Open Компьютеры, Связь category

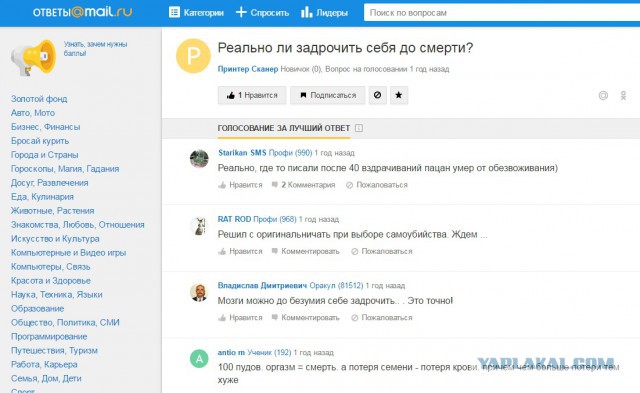pyautogui.click(x=51, y=266)
